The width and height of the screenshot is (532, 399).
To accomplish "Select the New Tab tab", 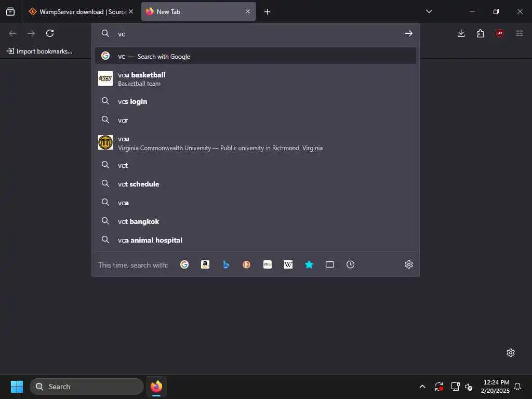I will [x=198, y=11].
